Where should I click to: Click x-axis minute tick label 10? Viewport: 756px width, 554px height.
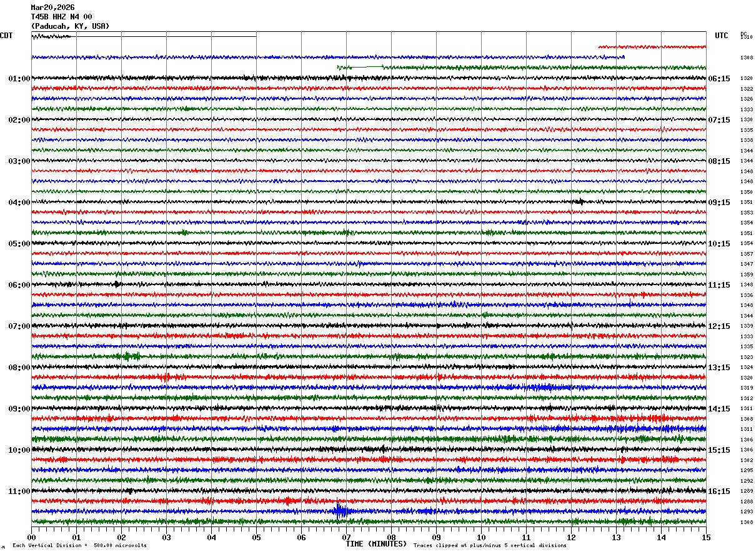click(481, 537)
